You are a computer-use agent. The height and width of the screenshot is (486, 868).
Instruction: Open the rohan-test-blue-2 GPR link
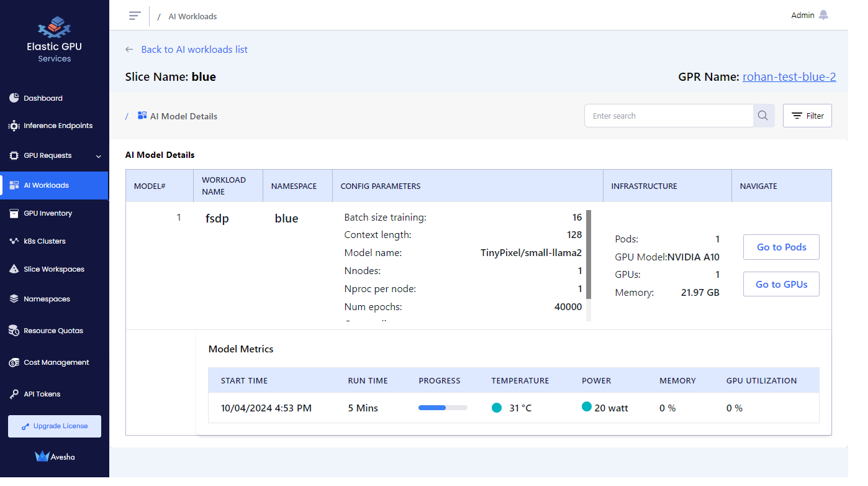789,77
